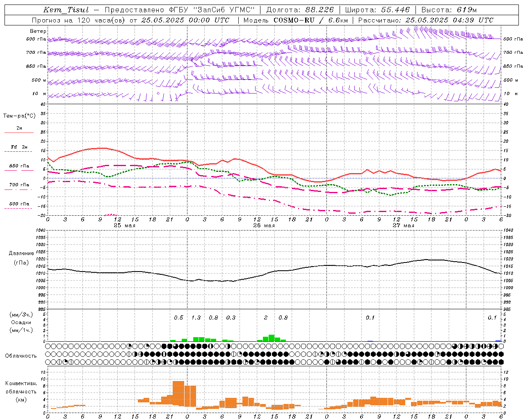Click the (мм/3ч.) precipitation unit label
Viewport: 525px width, 420px height.
coord(21,315)
